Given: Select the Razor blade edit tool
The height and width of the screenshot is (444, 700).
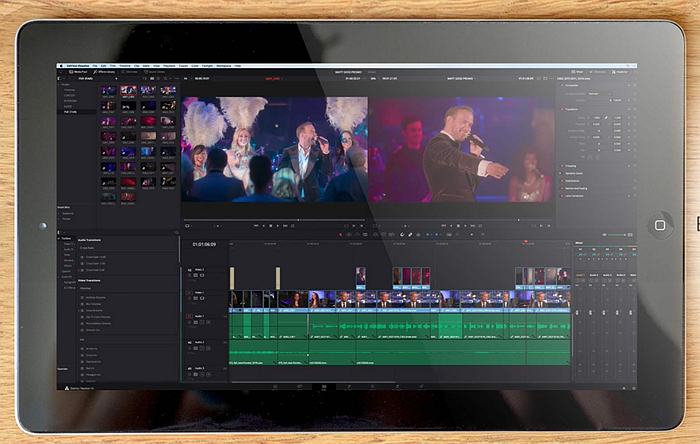Looking at the screenshot, I should [365, 234].
